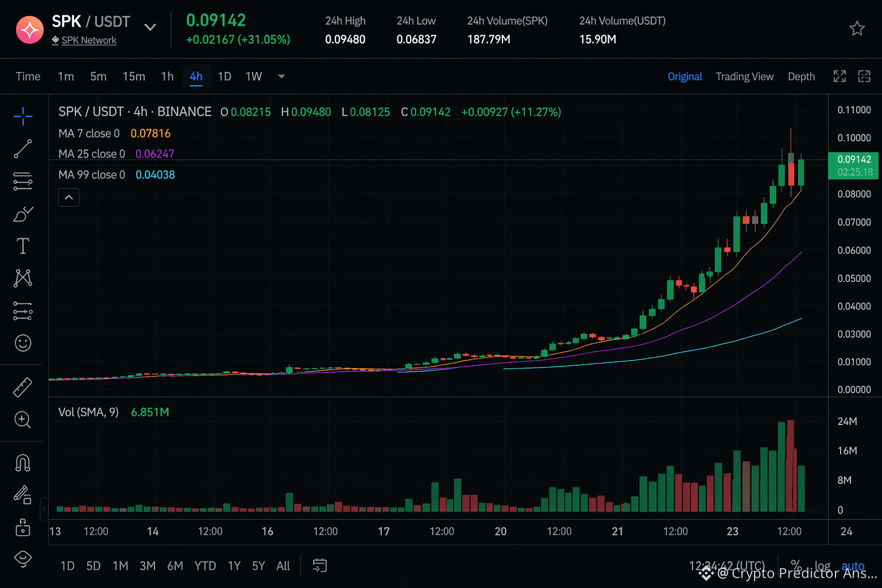Viewport: 882px width, 588px height.
Task: Open the emoji icons tool
Action: tap(23, 343)
